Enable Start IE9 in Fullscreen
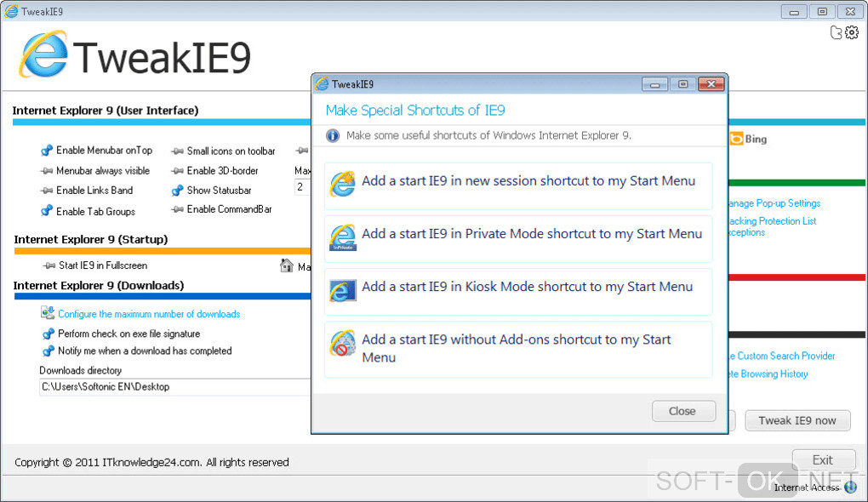The image size is (868, 502). pyautogui.click(x=49, y=266)
